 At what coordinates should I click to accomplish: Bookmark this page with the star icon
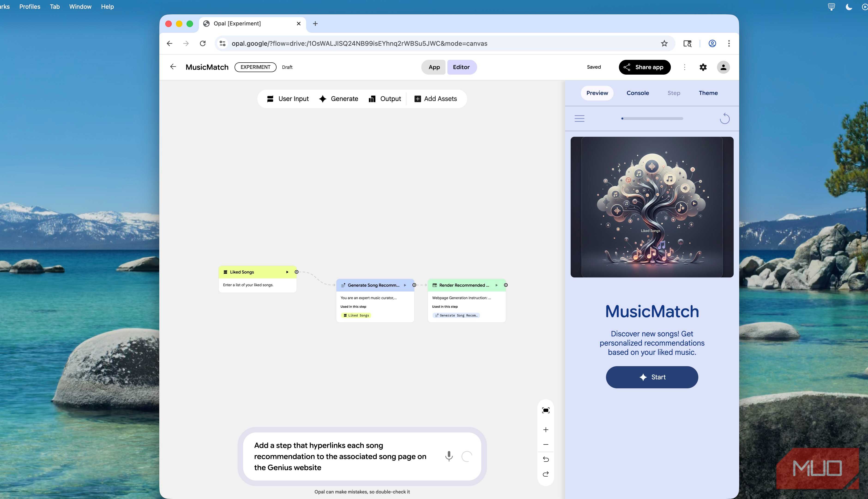664,43
